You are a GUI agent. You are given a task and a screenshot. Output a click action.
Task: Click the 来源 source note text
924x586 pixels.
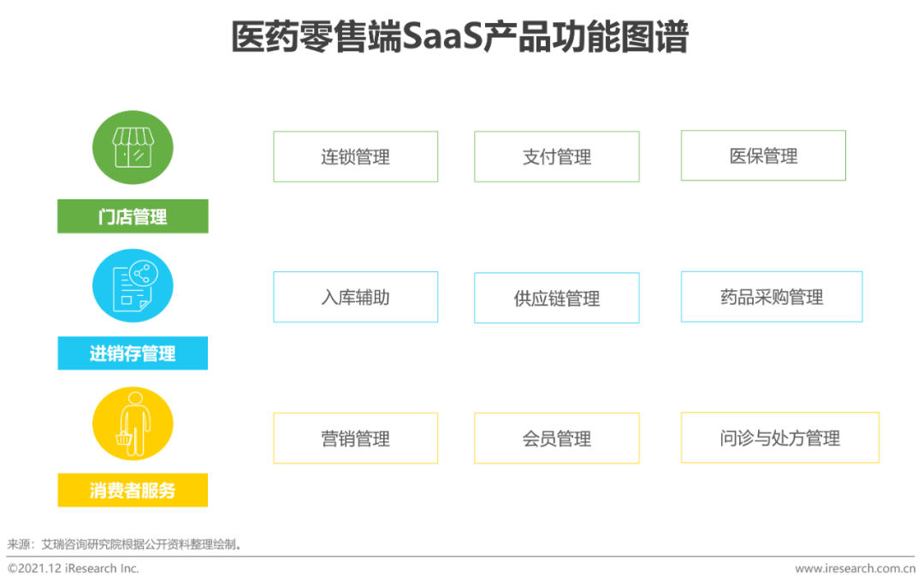(125, 544)
